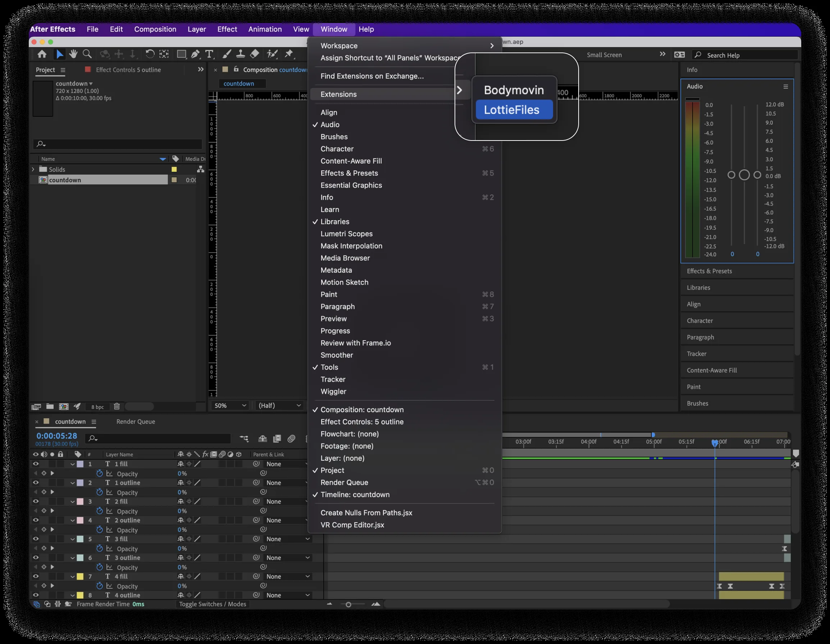The image size is (830, 644).
Task: Select the Rectangle shape tool
Action: click(181, 54)
